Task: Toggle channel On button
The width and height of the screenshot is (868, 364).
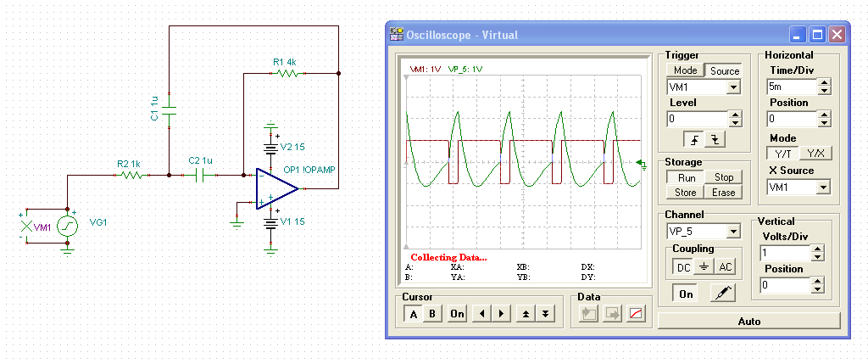Action: 686,294
